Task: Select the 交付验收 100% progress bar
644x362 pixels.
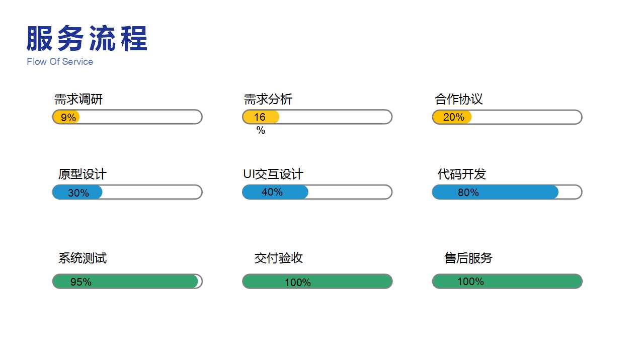Action: (x=317, y=282)
